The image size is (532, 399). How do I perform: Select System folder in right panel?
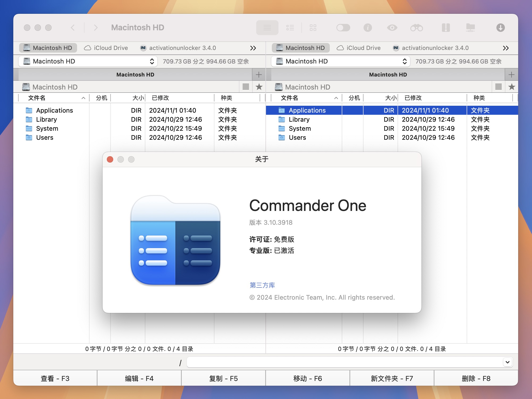[392, 128]
